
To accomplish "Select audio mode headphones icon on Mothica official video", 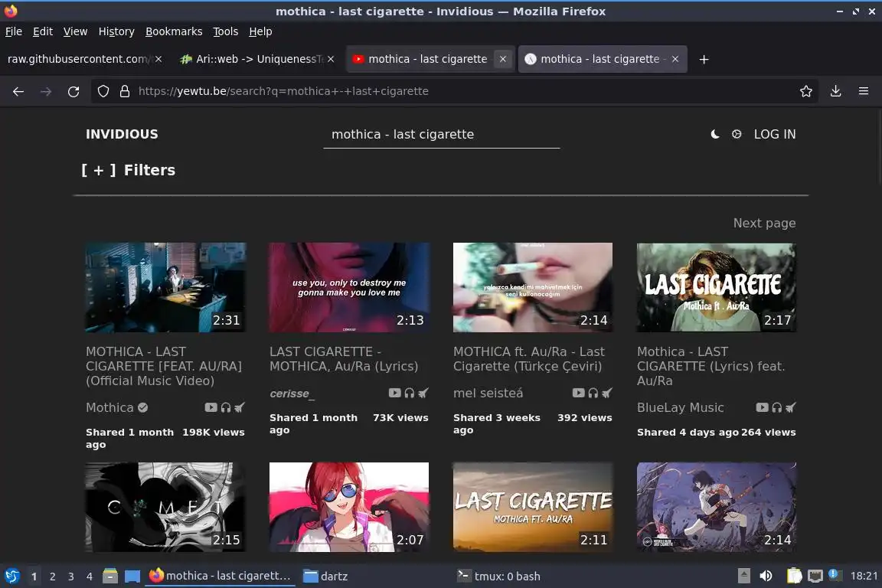I will coord(226,407).
